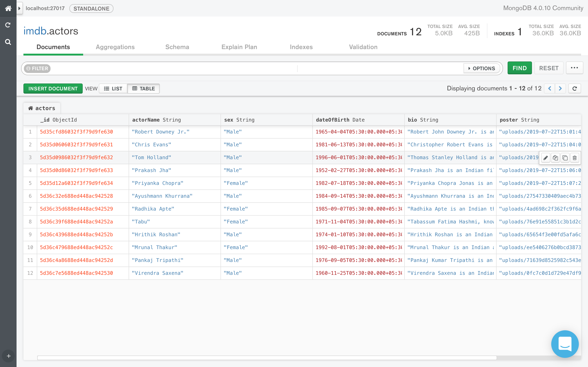Open sidebar search with magnifying glass icon
Image resolution: width=588 pixels, height=367 pixels.
coord(8,42)
